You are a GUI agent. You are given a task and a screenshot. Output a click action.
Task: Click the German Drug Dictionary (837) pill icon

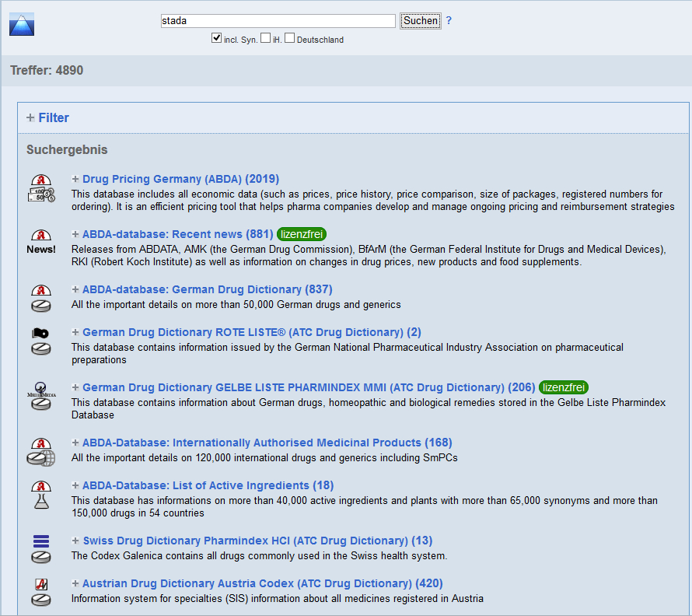pos(41,299)
